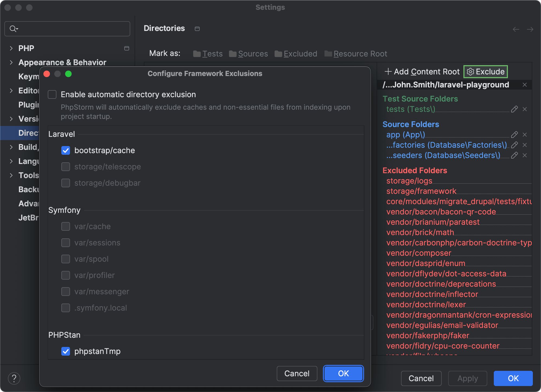
Task: Uncheck the bootstrap/cache exclusion
Action: click(x=65, y=150)
